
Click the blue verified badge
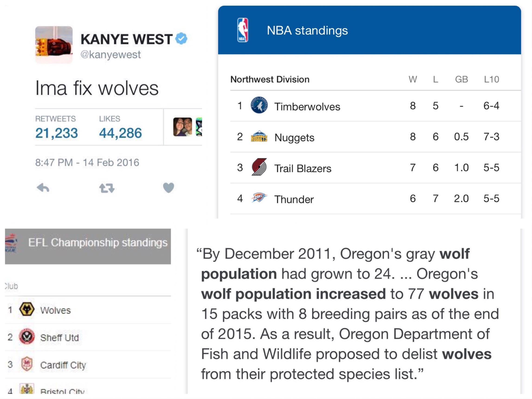click(x=181, y=39)
